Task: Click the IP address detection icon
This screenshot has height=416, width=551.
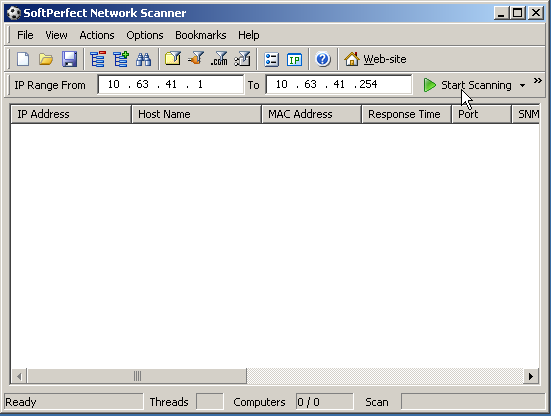Action: [x=294, y=59]
